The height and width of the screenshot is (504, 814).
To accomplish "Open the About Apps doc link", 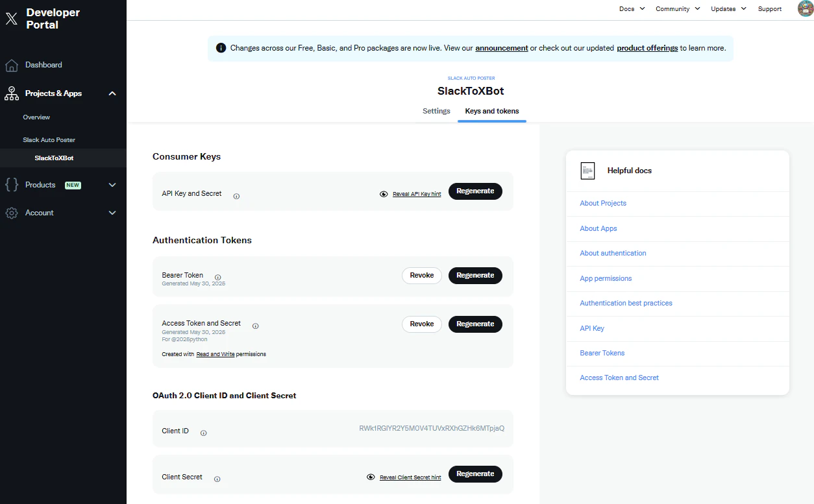I will point(598,229).
